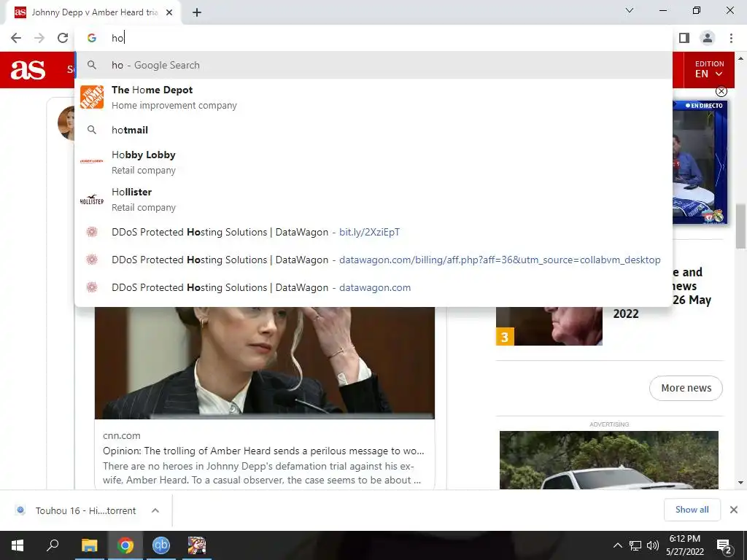Screen dimensions: 747x560
Task: Expand the Touhou 16 download options chevron
Action: click(155, 510)
